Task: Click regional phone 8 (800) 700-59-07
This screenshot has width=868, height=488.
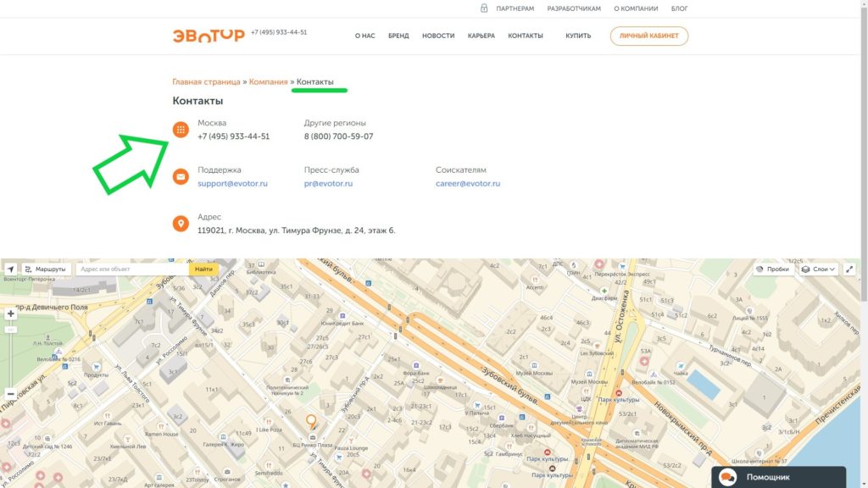Action: click(339, 136)
